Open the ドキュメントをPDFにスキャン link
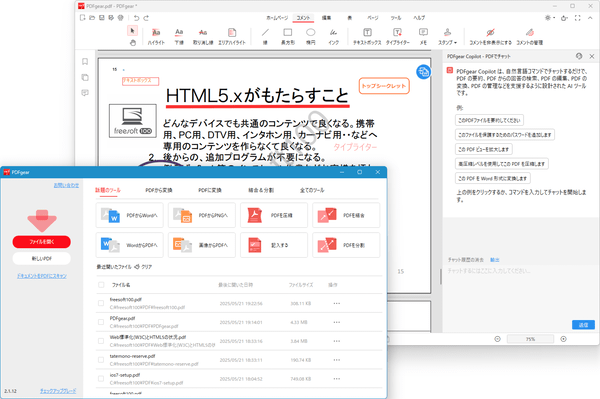Viewport: 600px width, 399px height. click(42, 276)
